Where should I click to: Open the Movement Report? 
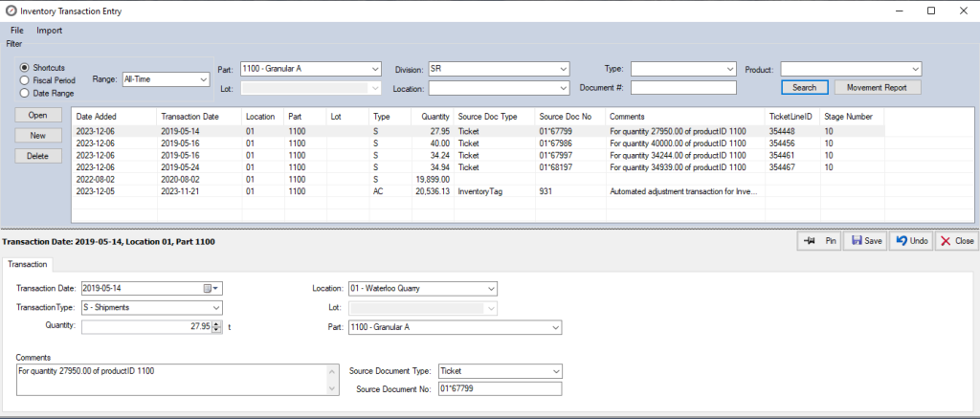click(877, 87)
